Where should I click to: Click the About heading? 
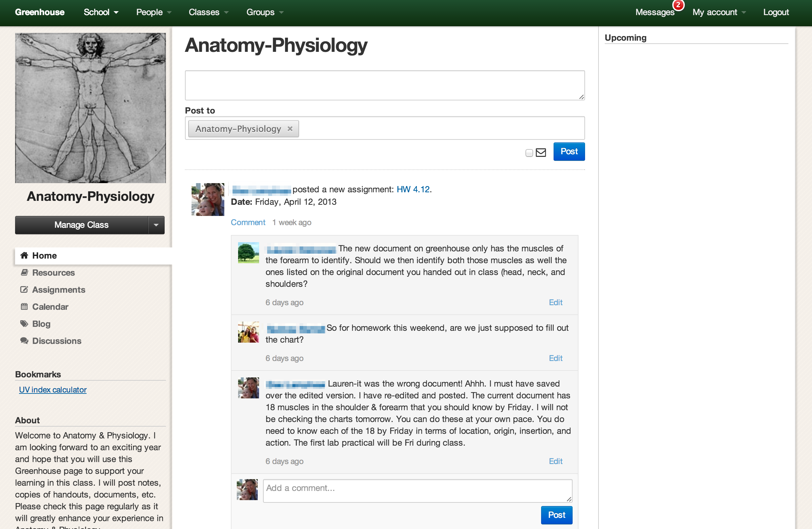tap(27, 420)
